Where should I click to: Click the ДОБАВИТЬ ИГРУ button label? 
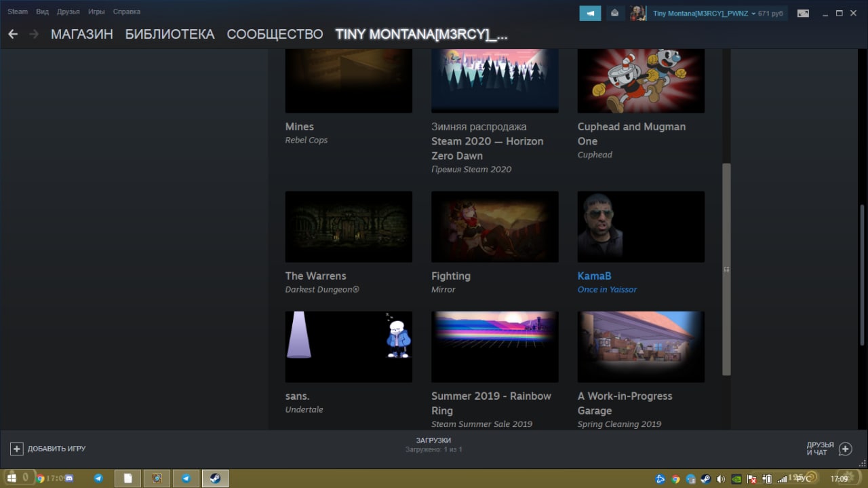click(56, 449)
